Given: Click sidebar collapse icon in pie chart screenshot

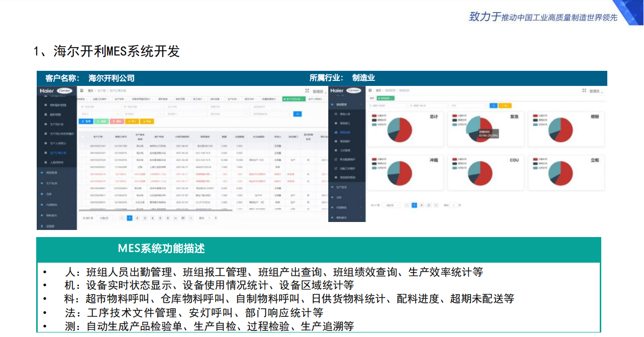Looking at the screenshot, I should pyautogui.click(x=370, y=90).
